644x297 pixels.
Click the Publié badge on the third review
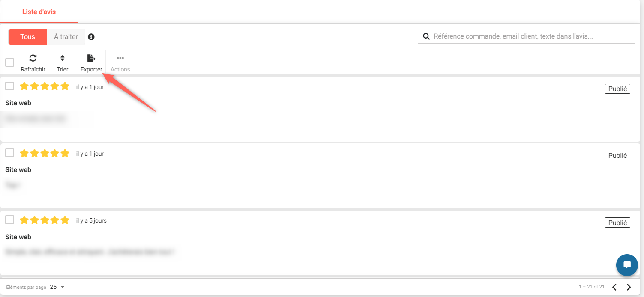[617, 223]
